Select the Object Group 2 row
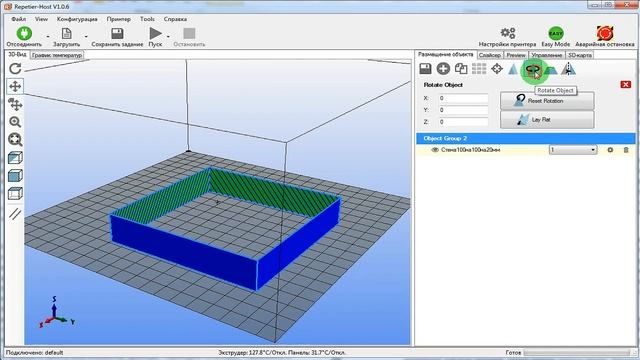 pos(526,138)
